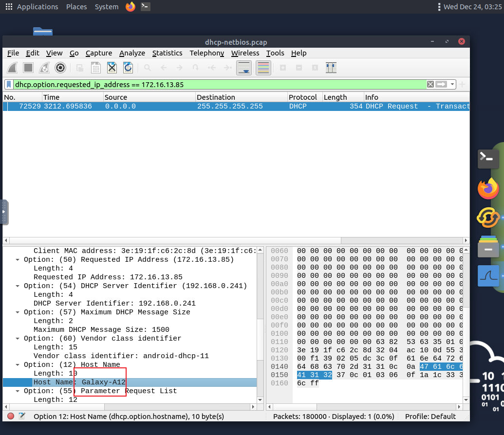This screenshot has height=435, width=504.
Task: Start a new capture with shark fin icon
Action: click(13, 68)
